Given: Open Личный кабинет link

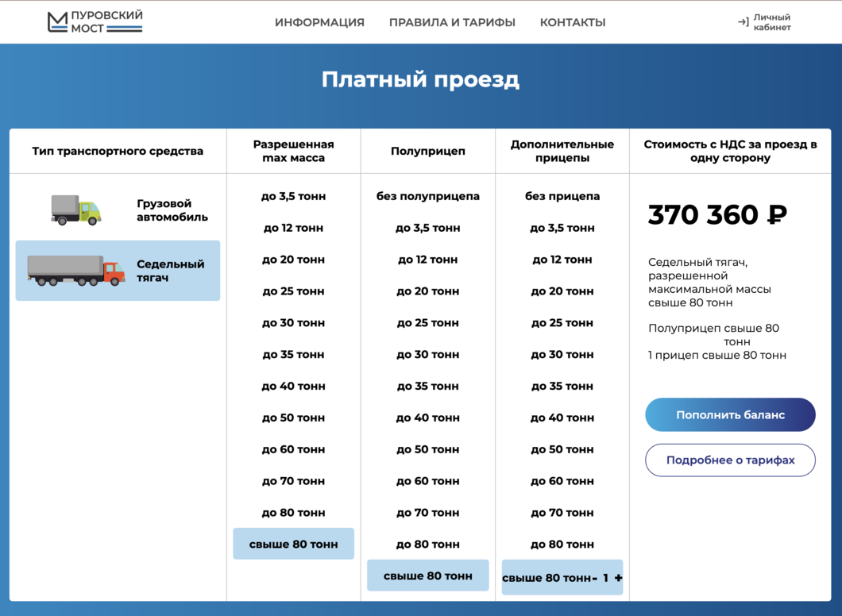Looking at the screenshot, I should (x=771, y=22).
